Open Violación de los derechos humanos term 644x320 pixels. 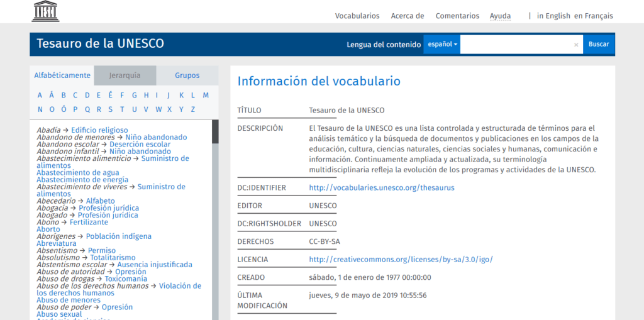coord(119,290)
